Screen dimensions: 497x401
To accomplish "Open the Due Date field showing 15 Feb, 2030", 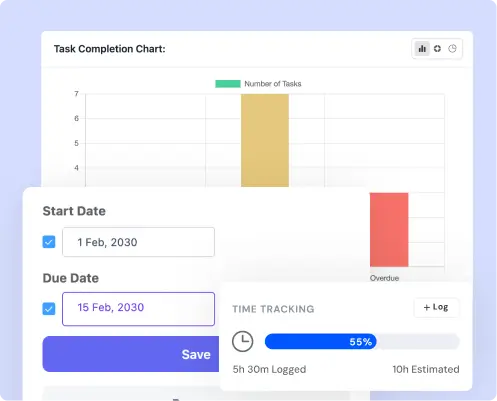I will [138, 309].
